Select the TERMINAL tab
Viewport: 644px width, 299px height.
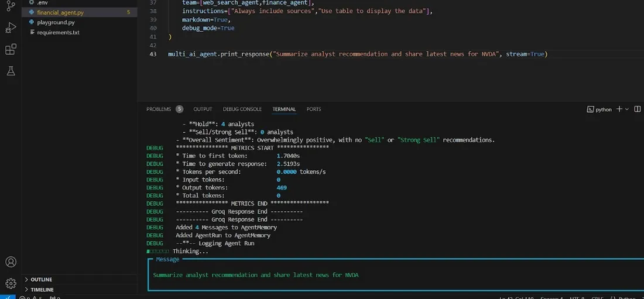tap(284, 109)
